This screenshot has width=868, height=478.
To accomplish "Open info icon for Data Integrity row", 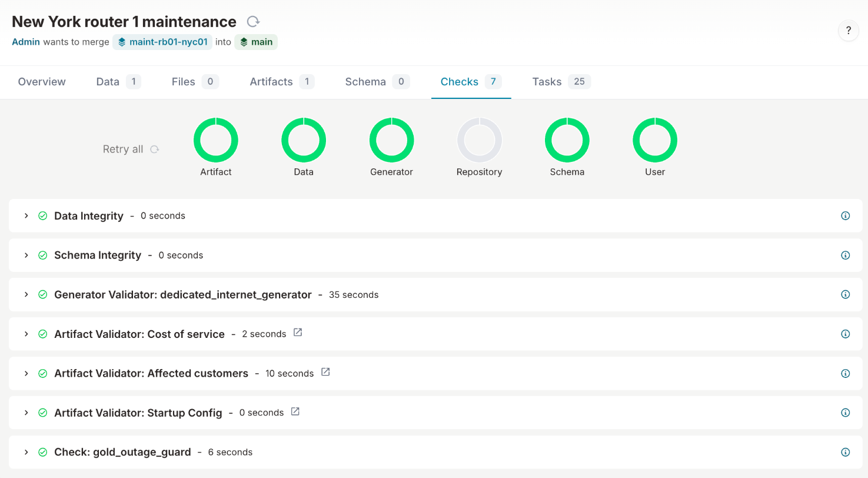I will click(846, 216).
